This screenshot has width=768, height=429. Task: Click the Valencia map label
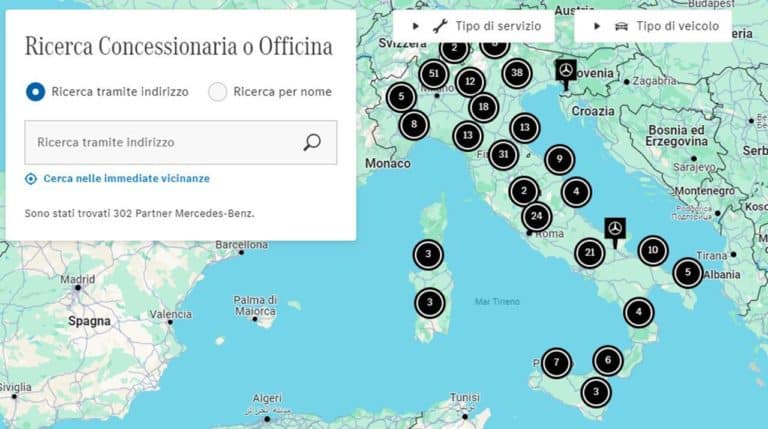(x=171, y=314)
